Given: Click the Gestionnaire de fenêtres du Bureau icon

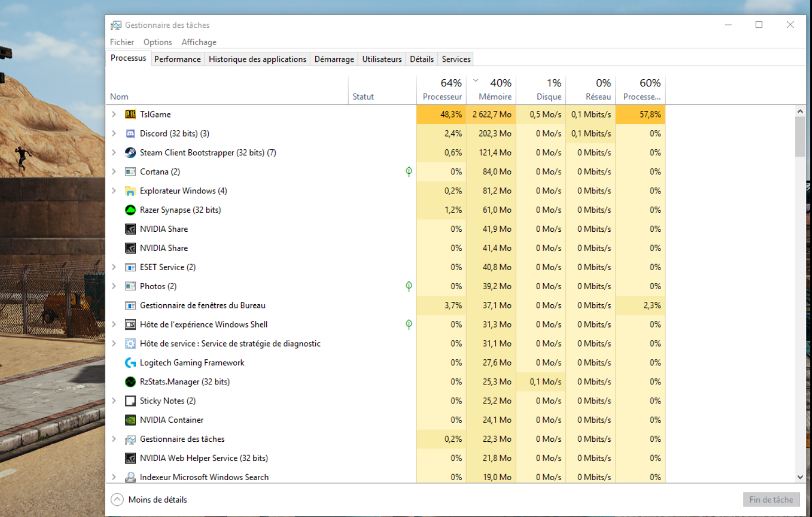Looking at the screenshot, I should [x=130, y=305].
